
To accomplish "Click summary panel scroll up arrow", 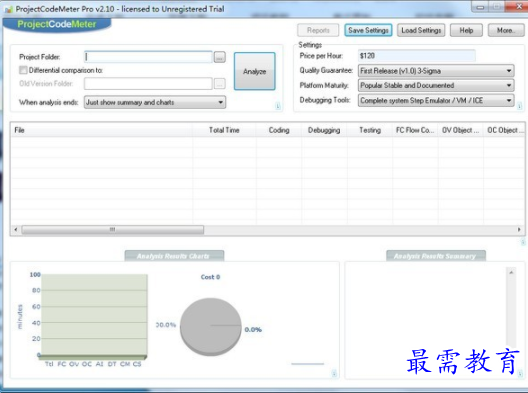I will tap(511, 272).
